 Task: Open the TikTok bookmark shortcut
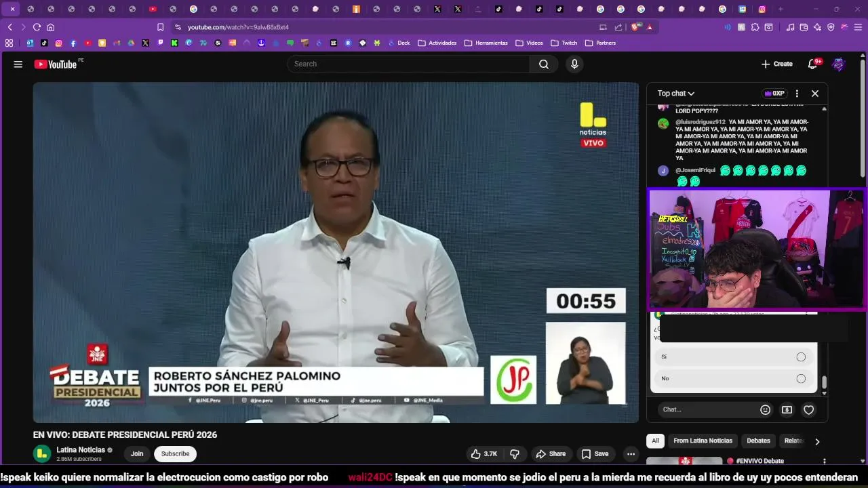click(x=44, y=43)
